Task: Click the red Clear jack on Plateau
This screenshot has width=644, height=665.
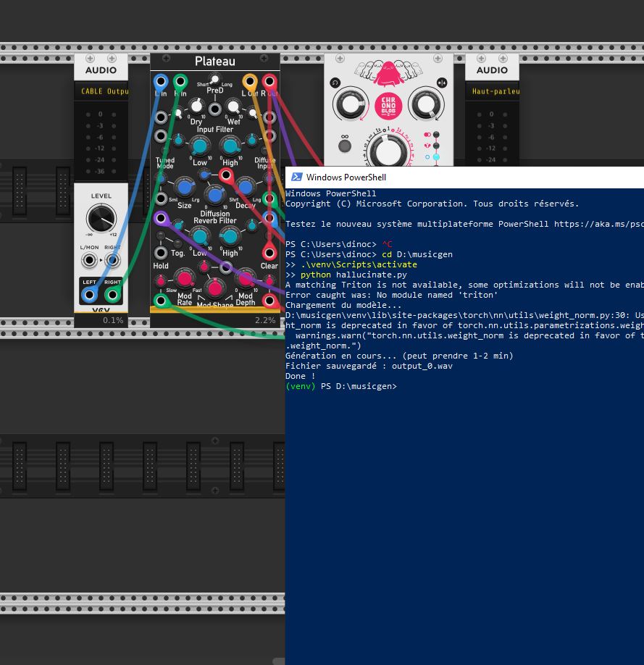Action: [269, 254]
